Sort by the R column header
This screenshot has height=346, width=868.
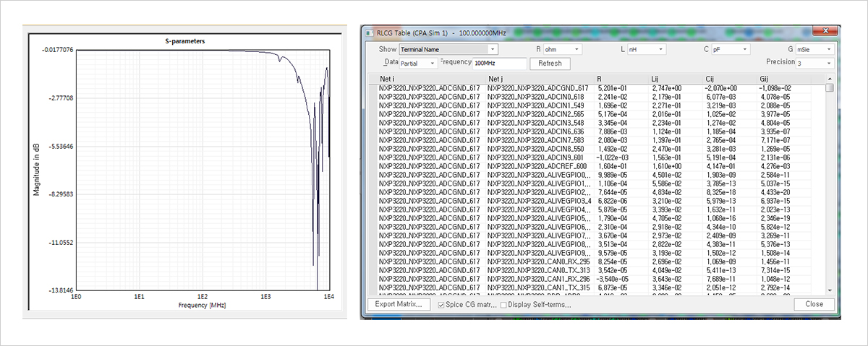click(x=621, y=79)
